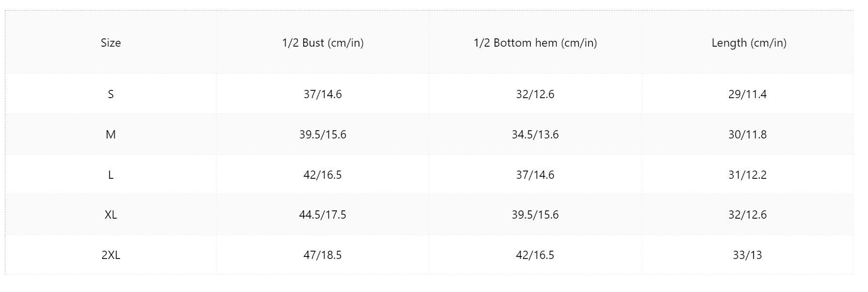Click the 32/12.6 length cell for XL

[x=748, y=215]
